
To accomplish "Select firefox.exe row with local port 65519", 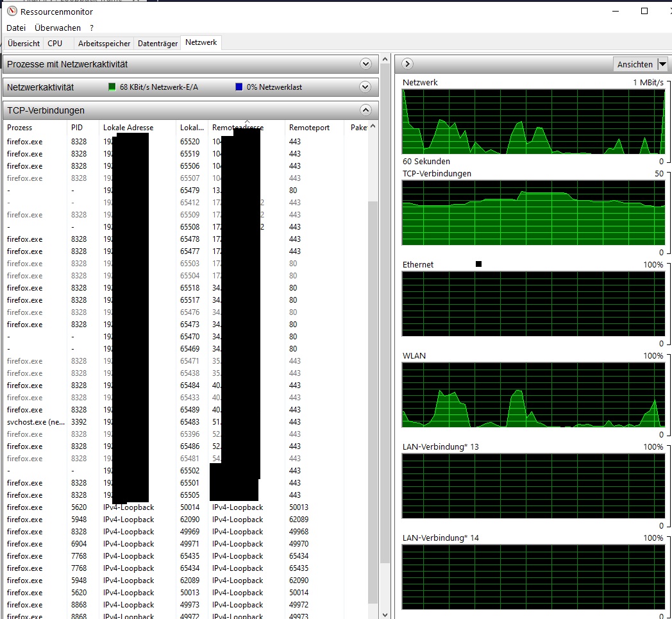I will pos(187,153).
